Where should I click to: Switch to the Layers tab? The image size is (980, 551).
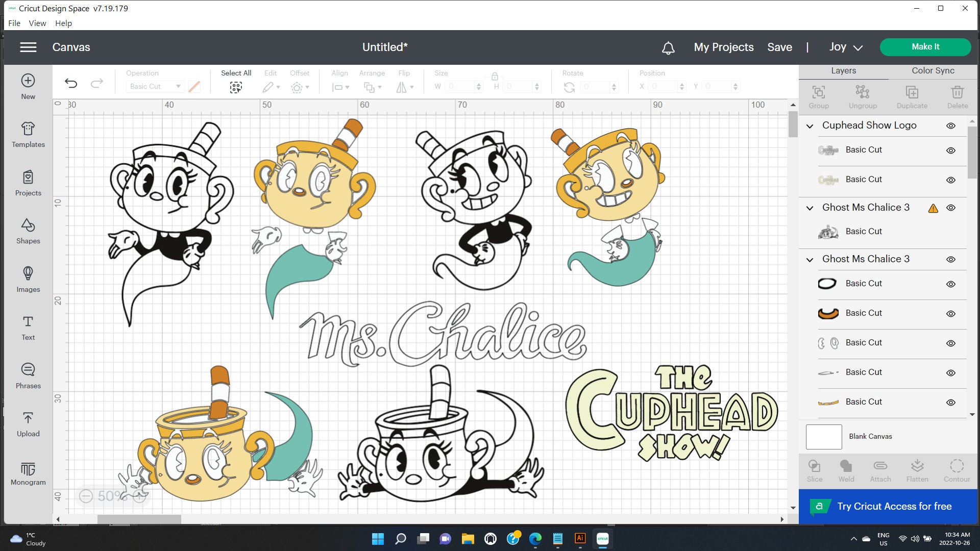point(843,71)
